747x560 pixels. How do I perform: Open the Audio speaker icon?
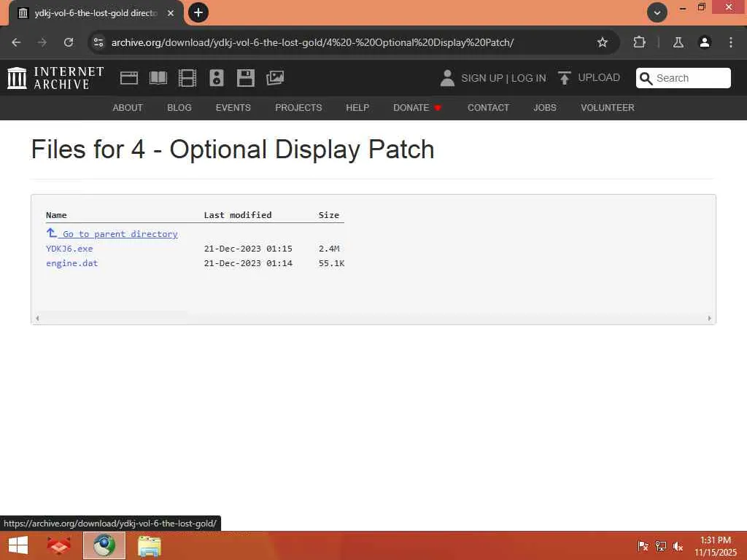(217, 78)
